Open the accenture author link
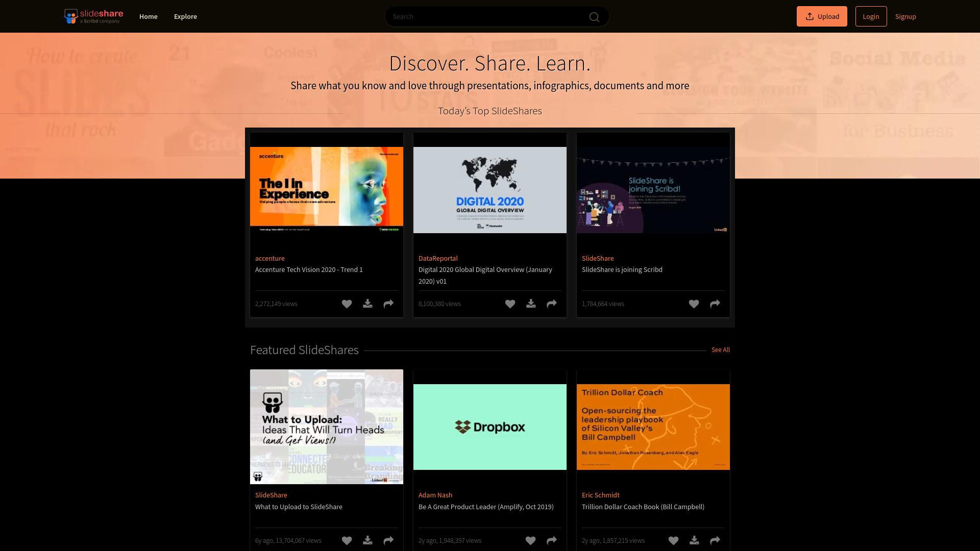 [270, 258]
